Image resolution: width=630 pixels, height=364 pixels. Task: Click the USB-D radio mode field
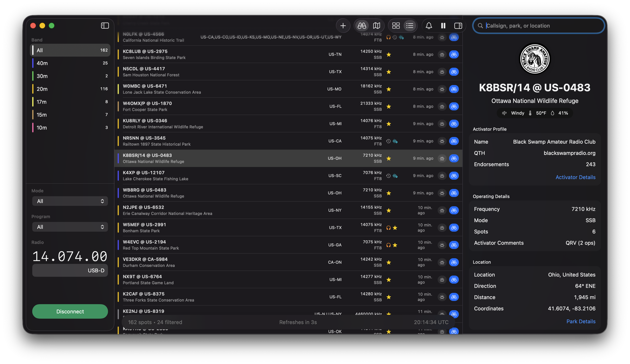(70, 270)
